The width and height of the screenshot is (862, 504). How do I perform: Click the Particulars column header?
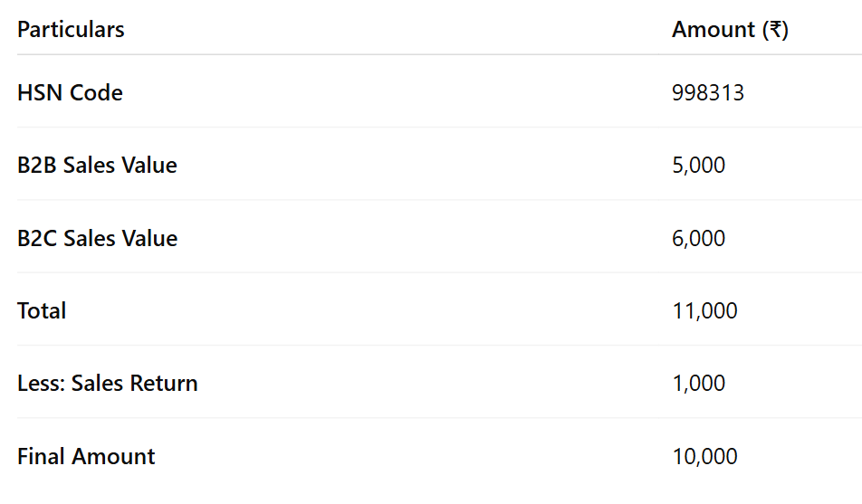coord(71,30)
